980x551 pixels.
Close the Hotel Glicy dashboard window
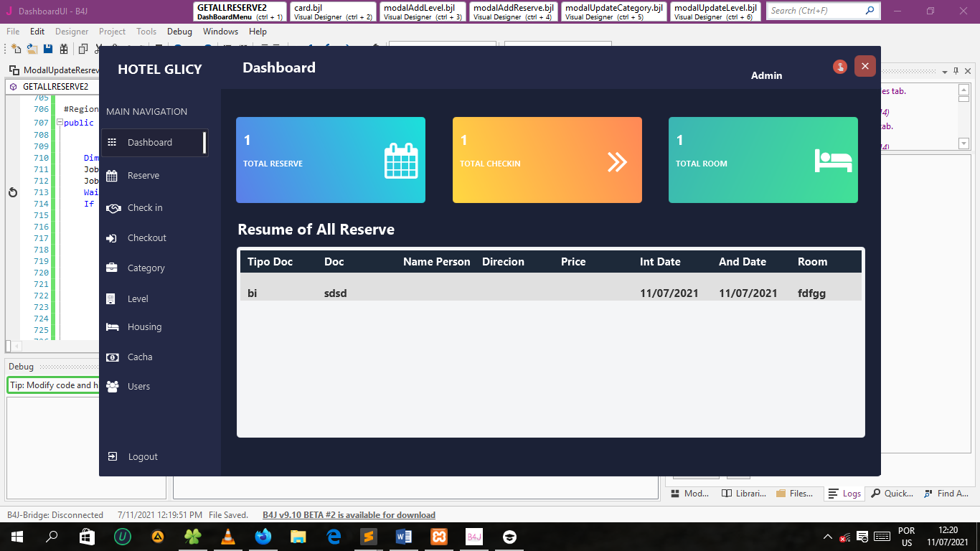(x=865, y=66)
